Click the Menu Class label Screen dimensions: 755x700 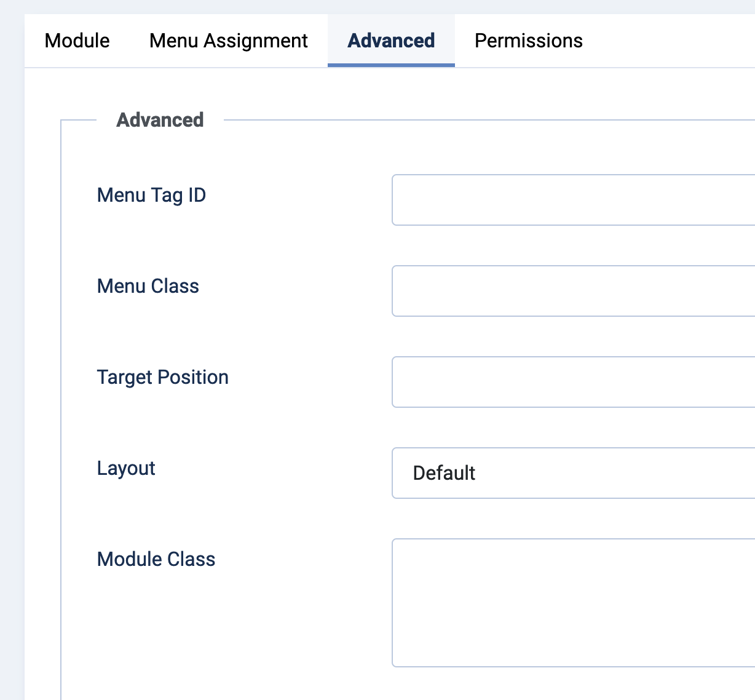pos(148,286)
